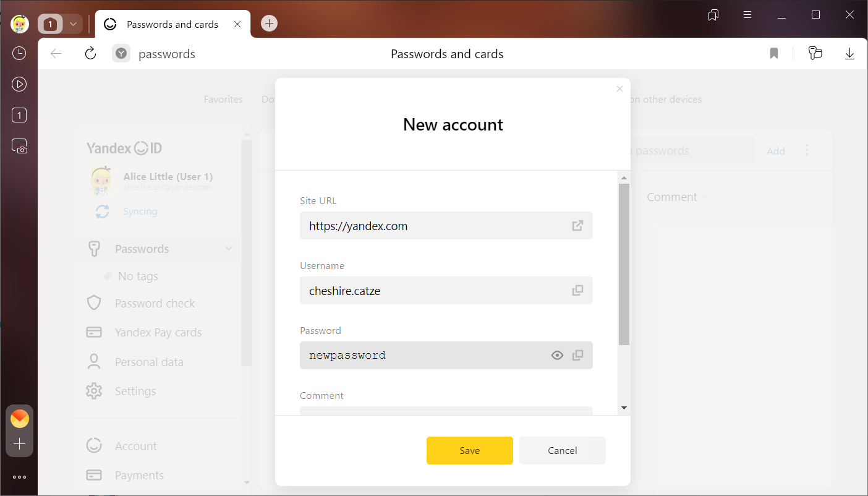Open the video player sidebar icon
Screen dimensions: 868x496
(19, 85)
